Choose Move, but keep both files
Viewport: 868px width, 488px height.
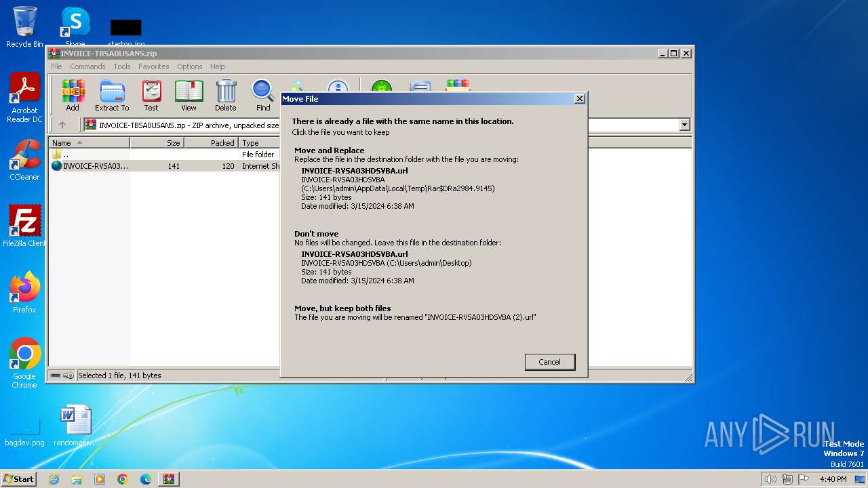click(x=434, y=312)
